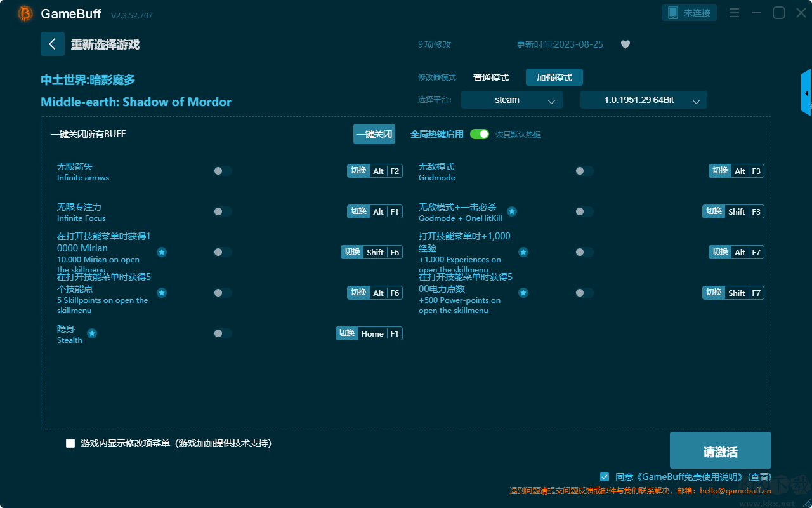Select the 加强模式 tab

(x=554, y=77)
